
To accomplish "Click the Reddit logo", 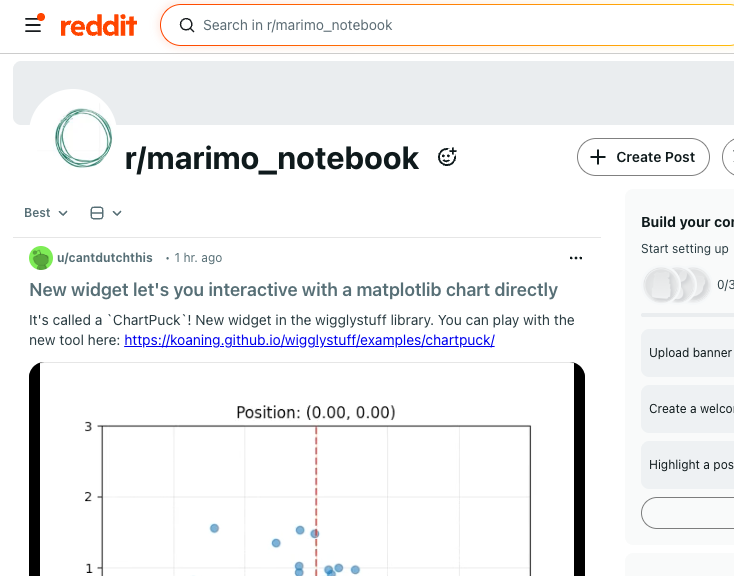I will click(x=98, y=26).
